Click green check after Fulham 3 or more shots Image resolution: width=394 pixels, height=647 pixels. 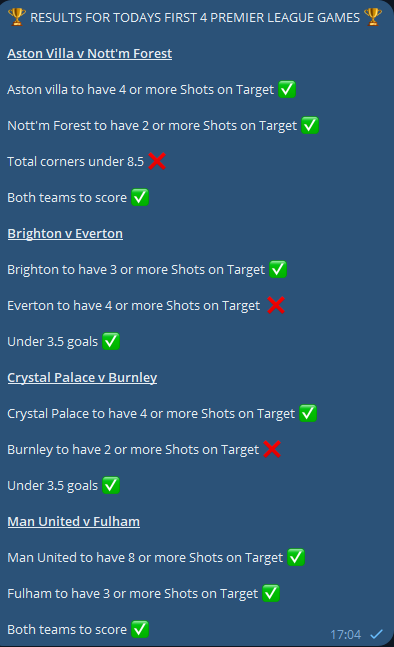point(271,593)
